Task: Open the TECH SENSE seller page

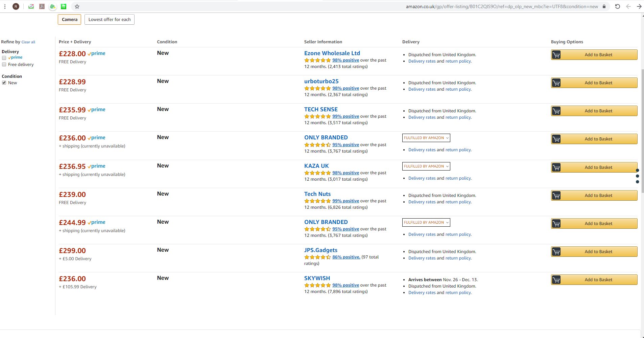Action: pyautogui.click(x=321, y=110)
